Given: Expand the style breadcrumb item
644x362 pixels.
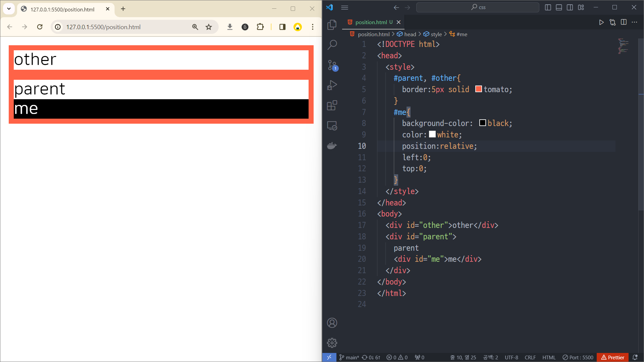Looking at the screenshot, I should pyautogui.click(x=436, y=34).
